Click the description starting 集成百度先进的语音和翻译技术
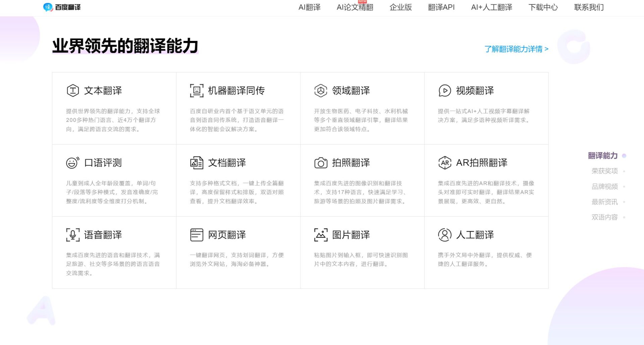Screen dimensions: 644x345 pyautogui.click(x=113, y=264)
